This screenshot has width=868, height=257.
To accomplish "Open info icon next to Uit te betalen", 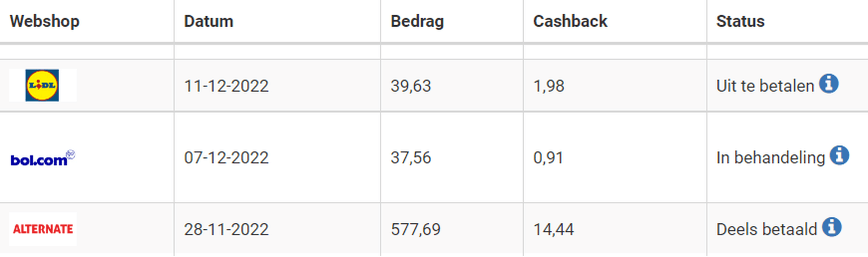I will pos(829,83).
